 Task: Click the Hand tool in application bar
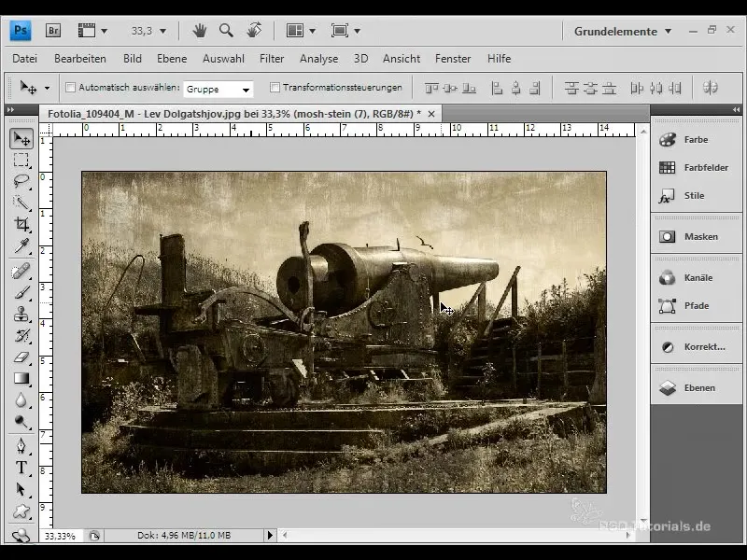pyautogui.click(x=200, y=31)
